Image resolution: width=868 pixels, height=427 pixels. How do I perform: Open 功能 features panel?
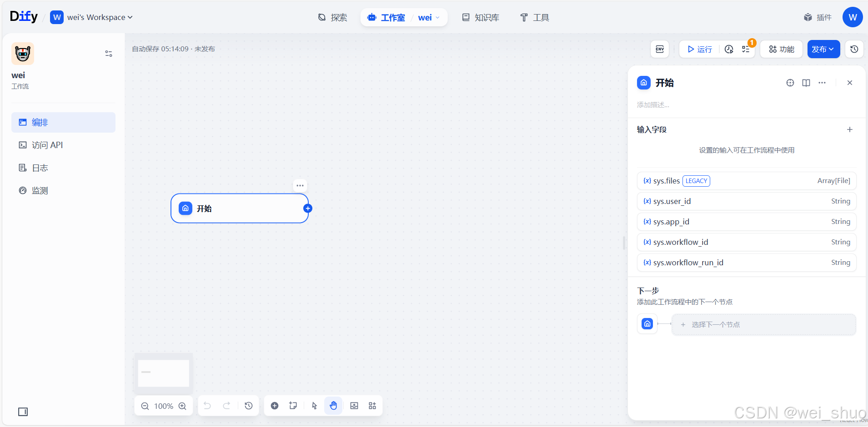[x=782, y=49]
